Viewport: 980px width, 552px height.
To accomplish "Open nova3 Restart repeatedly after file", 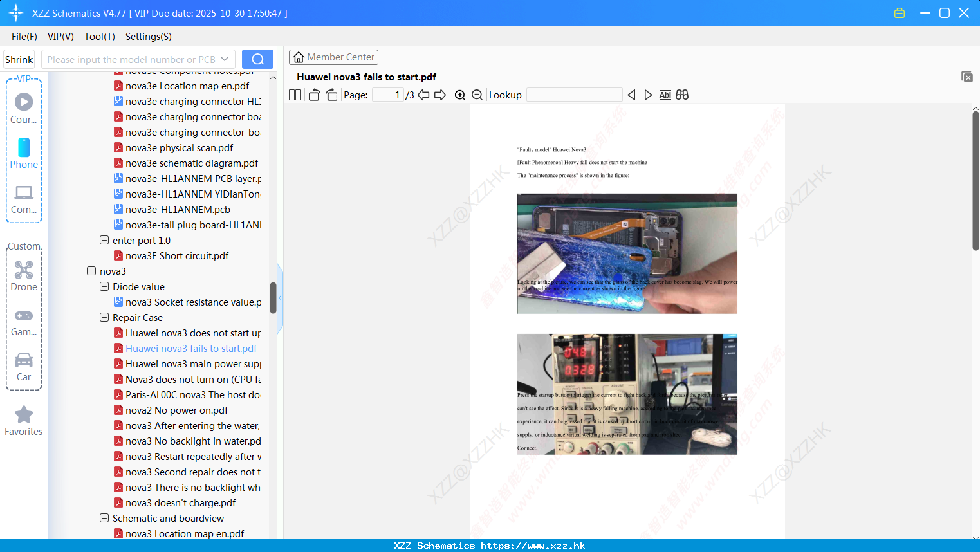I will [x=193, y=456].
